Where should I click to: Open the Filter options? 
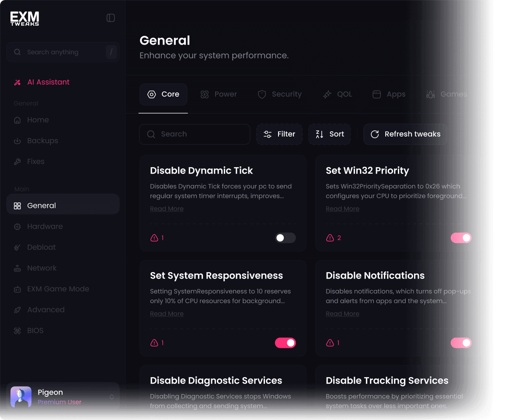coord(279,134)
